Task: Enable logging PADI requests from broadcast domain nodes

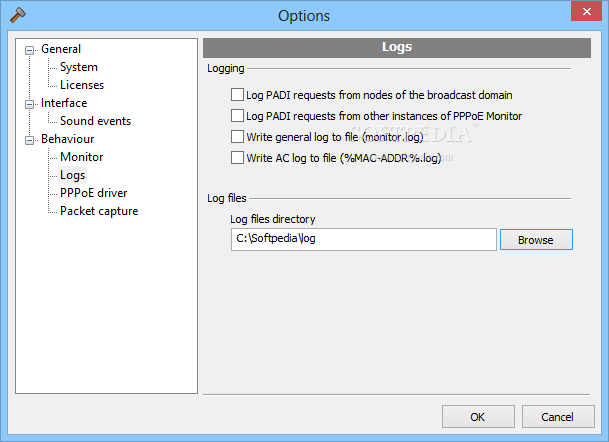Action: (x=237, y=95)
